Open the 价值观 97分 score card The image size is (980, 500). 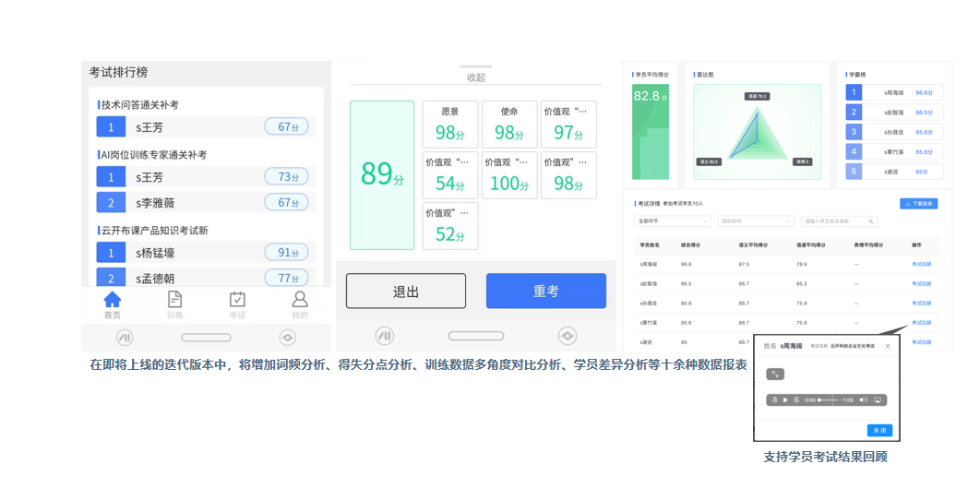pyautogui.click(x=568, y=125)
